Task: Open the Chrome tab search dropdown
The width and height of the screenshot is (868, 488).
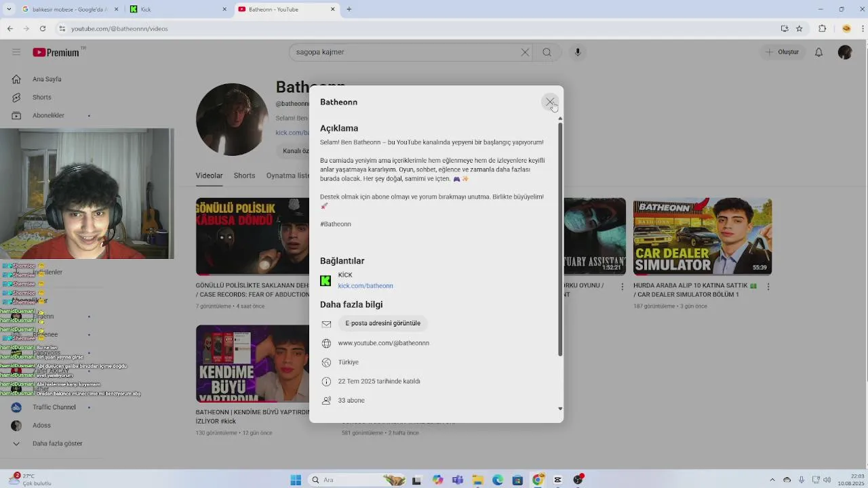Action: 9,9
